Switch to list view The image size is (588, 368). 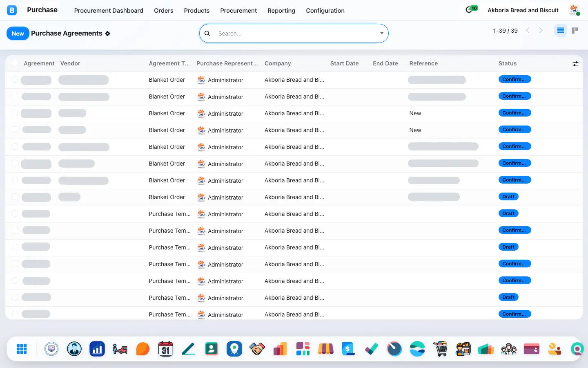560,30
